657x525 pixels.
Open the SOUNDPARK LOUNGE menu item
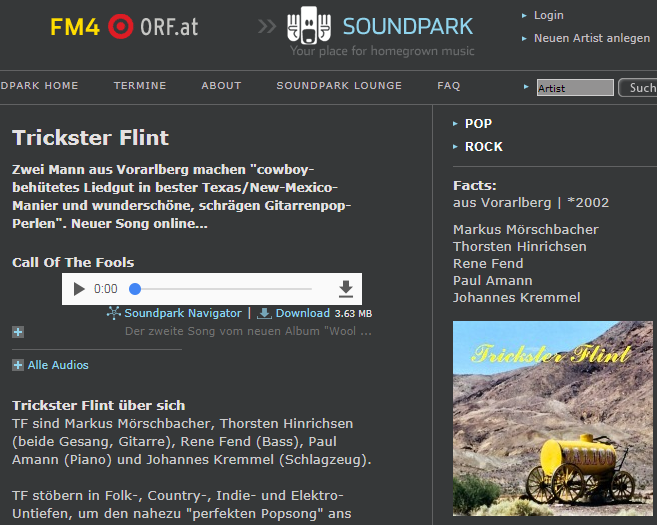click(x=339, y=85)
